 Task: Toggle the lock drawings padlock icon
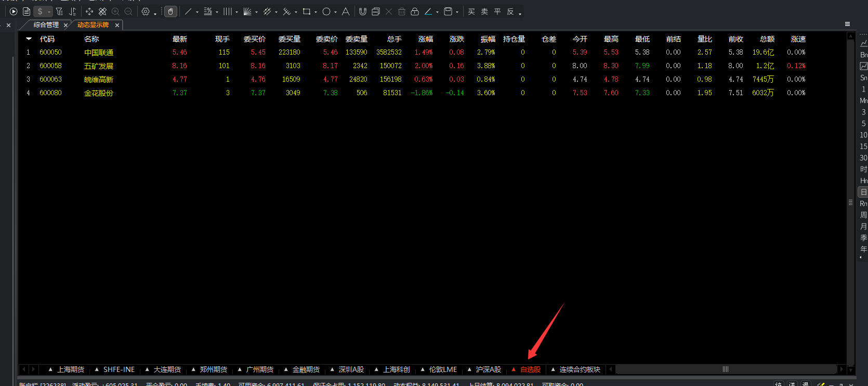(415, 11)
